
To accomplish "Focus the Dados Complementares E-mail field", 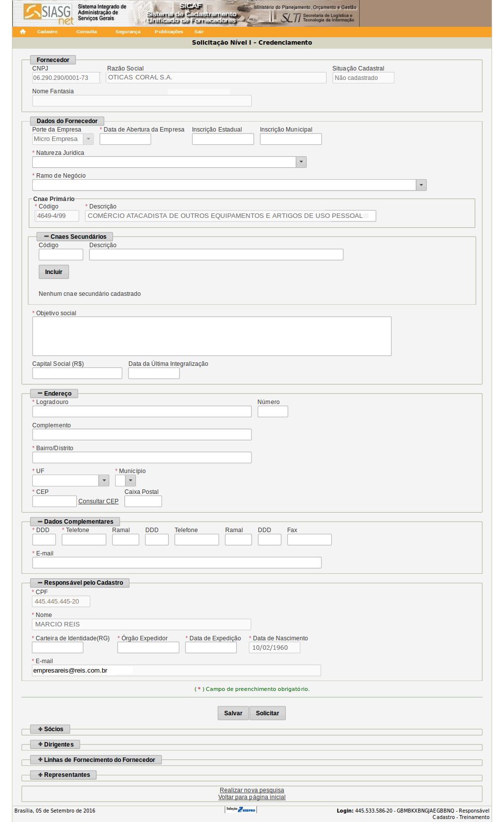I will coord(177,562).
